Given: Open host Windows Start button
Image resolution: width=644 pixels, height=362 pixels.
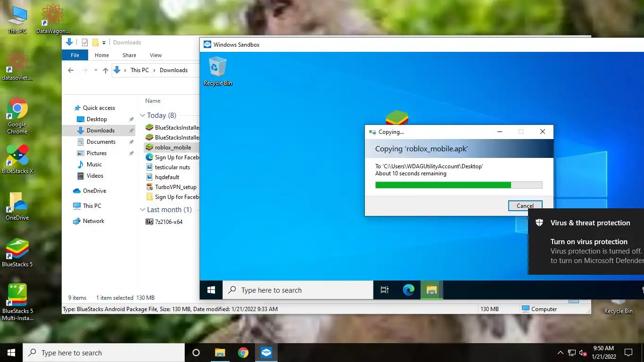Looking at the screenshot, I should coord(11,353).
